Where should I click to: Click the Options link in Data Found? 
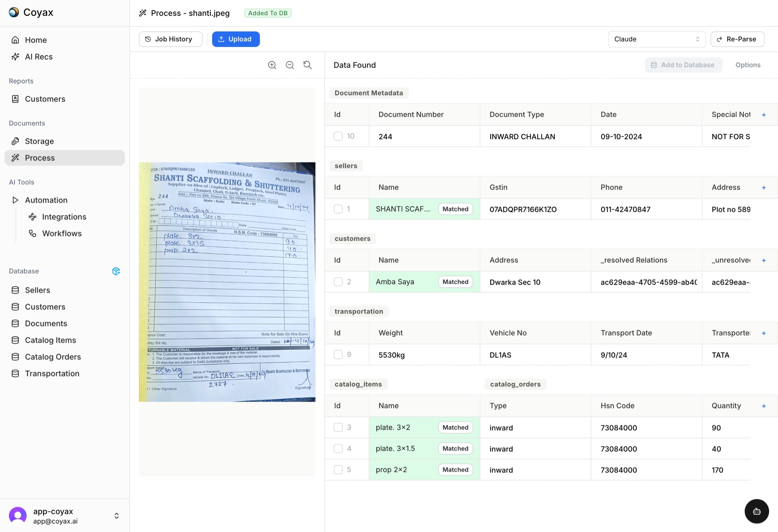[747, 65]
